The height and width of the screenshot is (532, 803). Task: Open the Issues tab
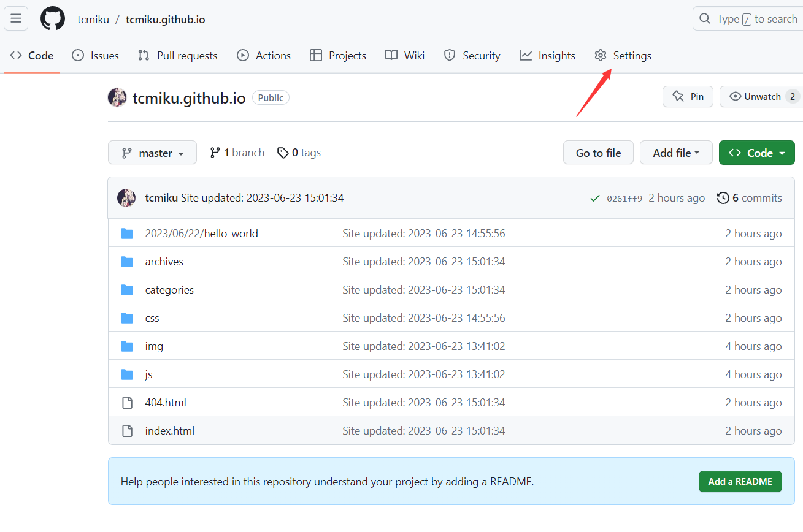[95, 56]
